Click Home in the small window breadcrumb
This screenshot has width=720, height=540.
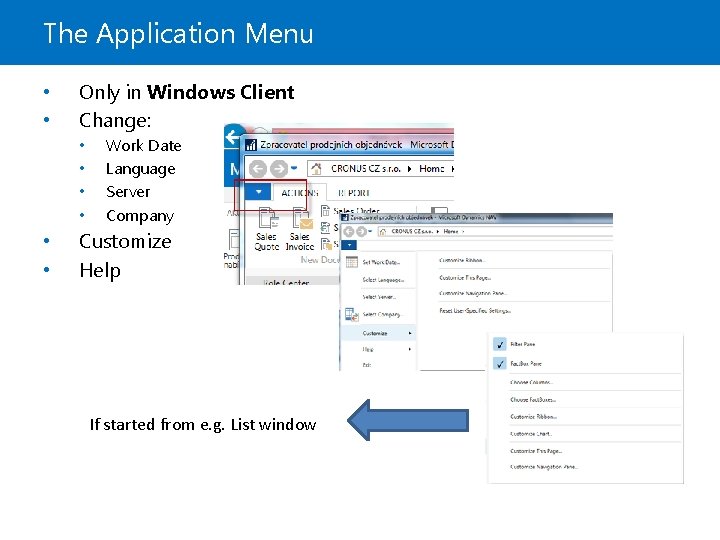(451, 231)
